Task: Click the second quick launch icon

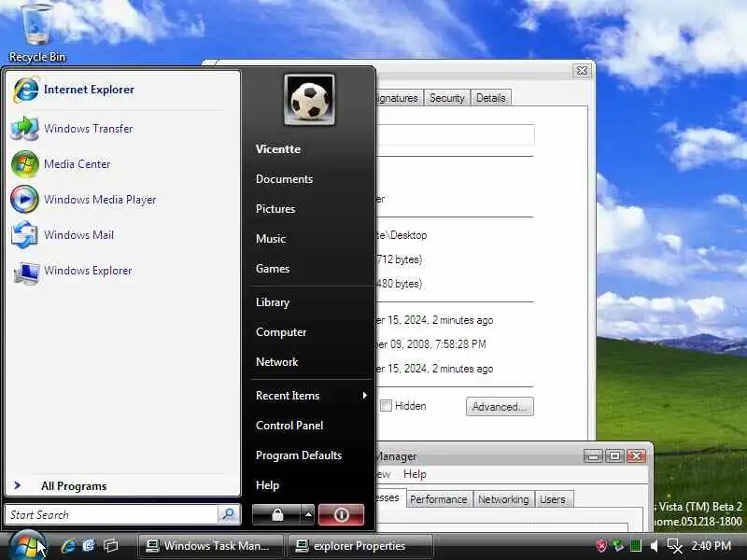Action: pos(89,546)
